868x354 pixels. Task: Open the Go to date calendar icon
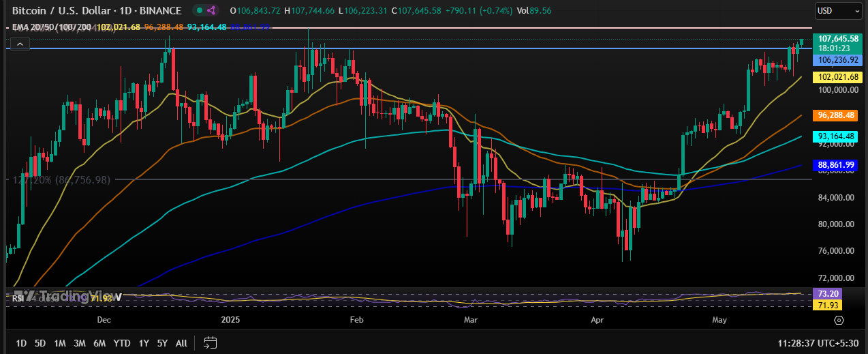click(210, 342)
